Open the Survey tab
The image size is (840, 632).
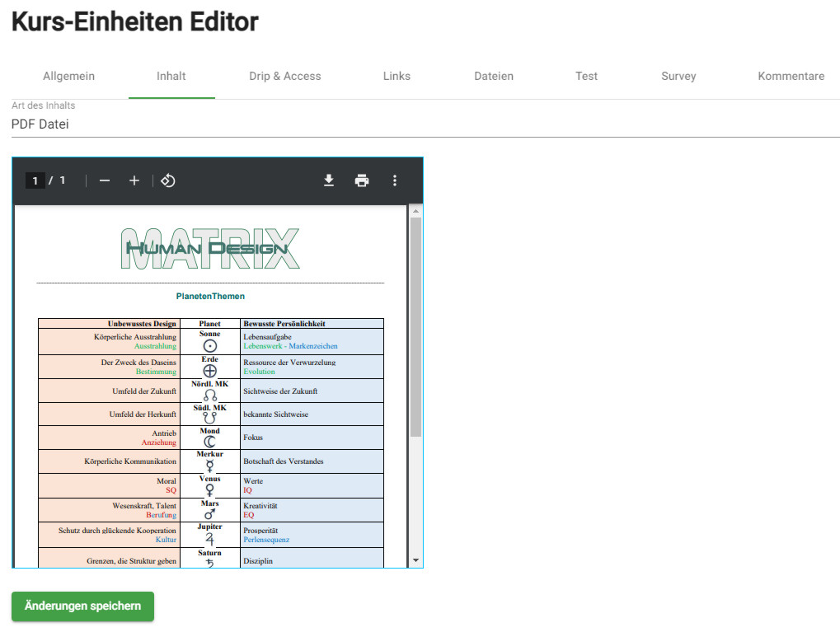click(678, 76)
